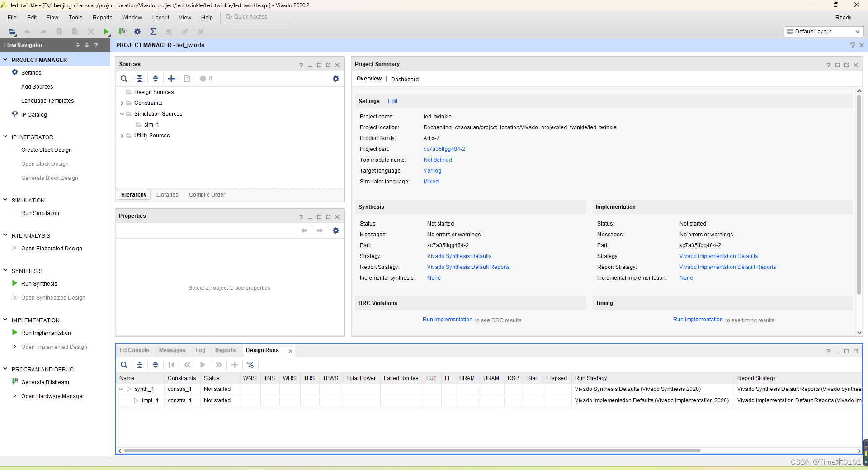Add sources with the plus icon

pos(171,79)
